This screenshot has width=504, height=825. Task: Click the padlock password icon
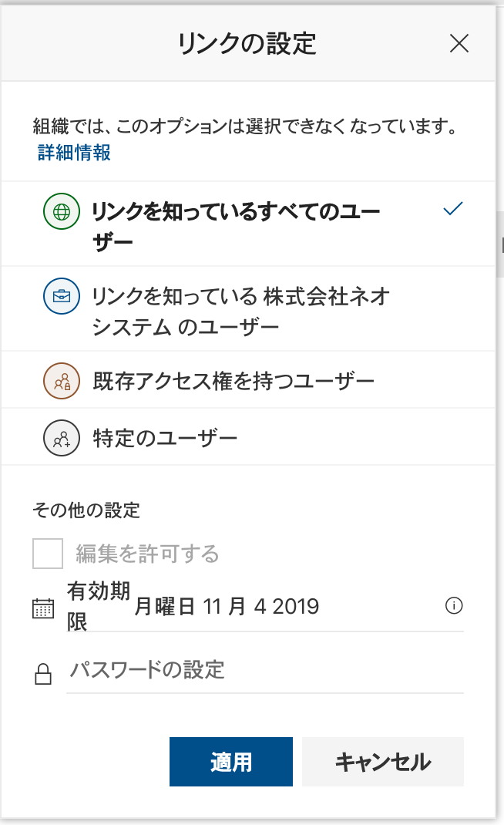(43, 673)
